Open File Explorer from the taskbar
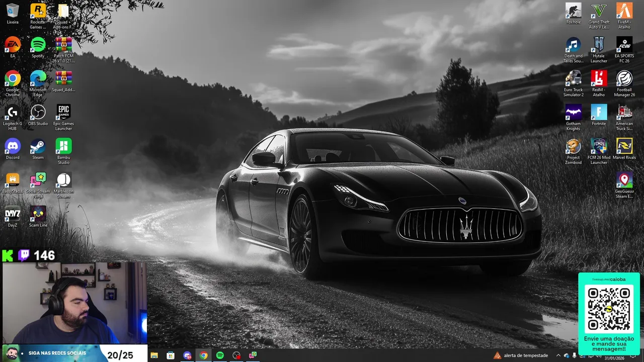The width and height of the screenshot is (644, 362). coord(154,355)
